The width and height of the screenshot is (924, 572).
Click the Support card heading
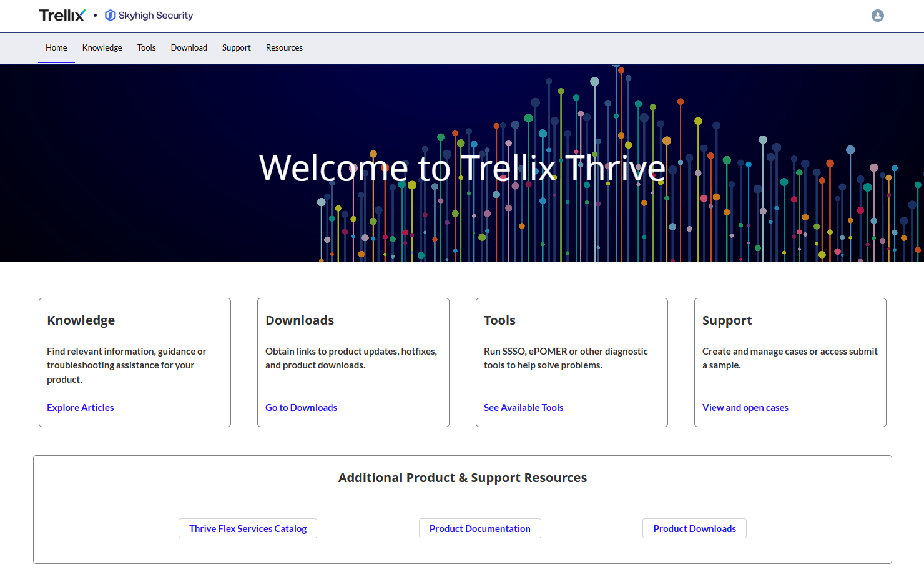tap(727, 320)
